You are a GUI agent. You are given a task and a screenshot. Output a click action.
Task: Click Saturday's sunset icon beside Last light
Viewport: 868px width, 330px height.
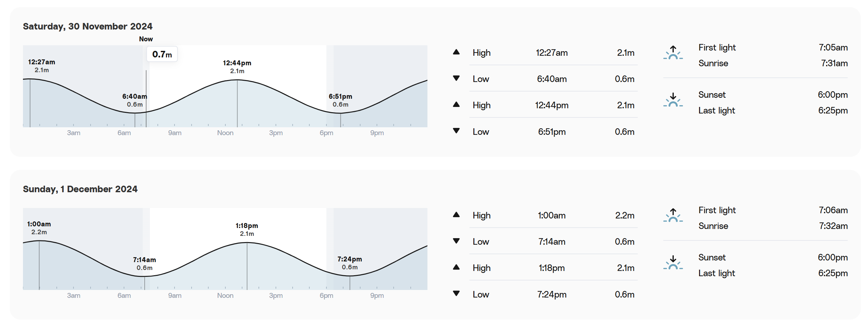click(x=673, y=100)
